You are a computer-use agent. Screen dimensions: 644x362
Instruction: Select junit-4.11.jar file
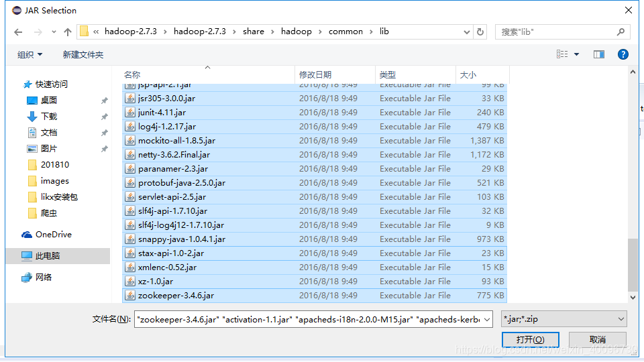coord(315,113)
